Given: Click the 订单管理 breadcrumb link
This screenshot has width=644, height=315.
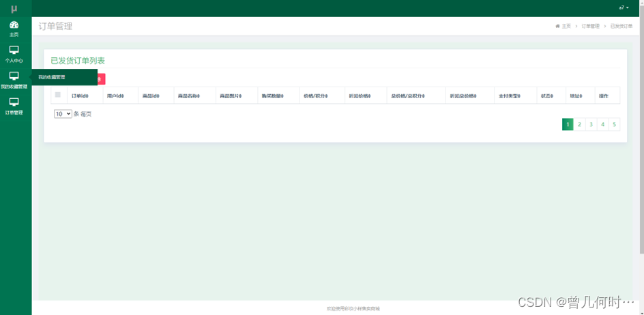Looking at the screenshot, I should 591,26.
